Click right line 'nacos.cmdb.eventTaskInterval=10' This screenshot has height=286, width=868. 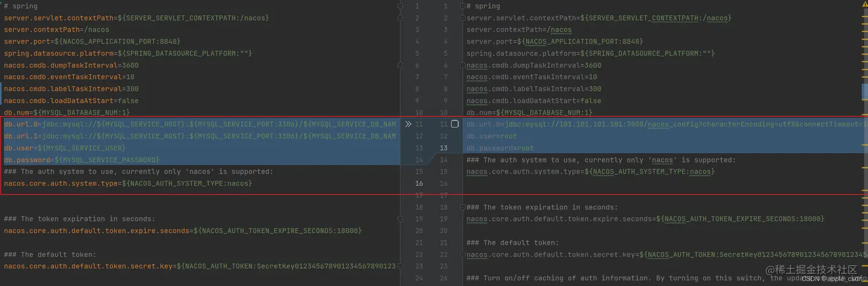click(x=532, y=77)
